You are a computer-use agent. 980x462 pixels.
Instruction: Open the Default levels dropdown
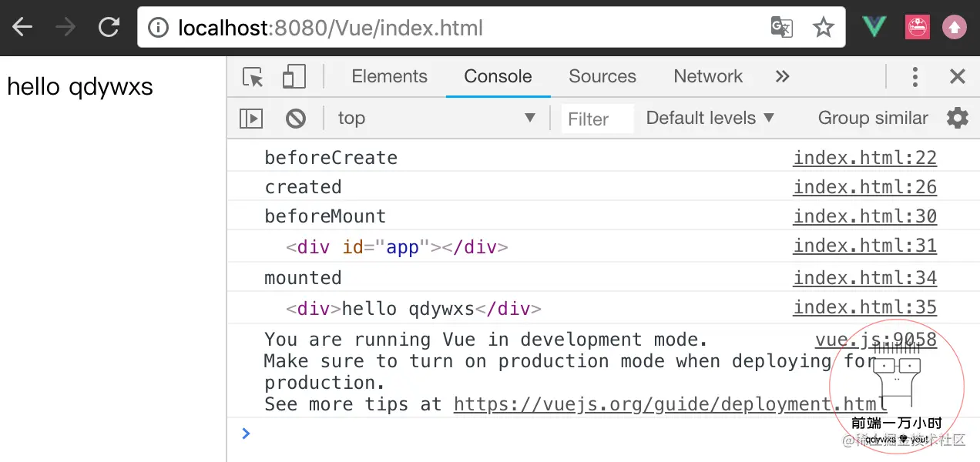coord(709,117)
